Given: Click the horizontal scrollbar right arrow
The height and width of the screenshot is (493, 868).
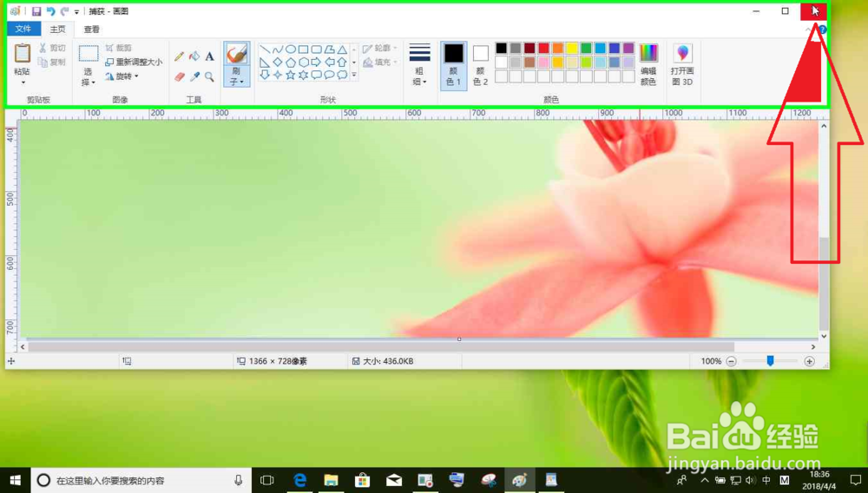Looking at the screenshot, I should (813, 347).
